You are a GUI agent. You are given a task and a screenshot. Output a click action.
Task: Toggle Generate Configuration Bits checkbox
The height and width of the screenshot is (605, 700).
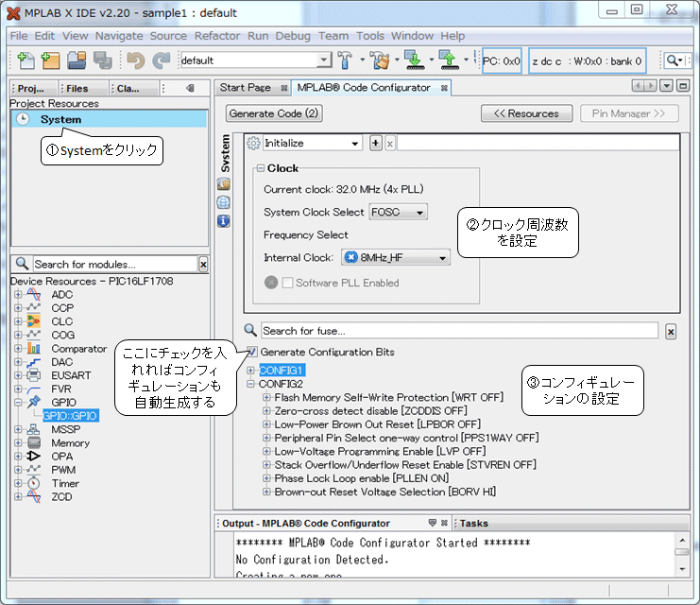coord(252,352)
